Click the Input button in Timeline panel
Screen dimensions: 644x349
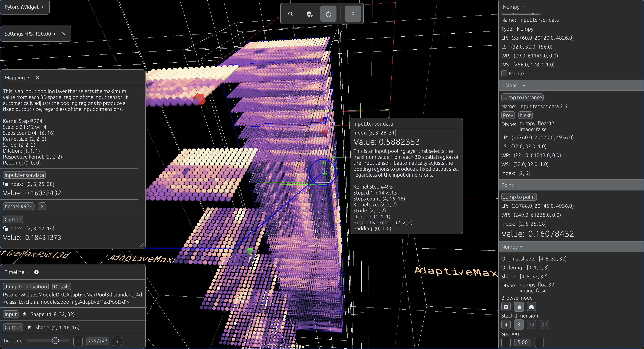(x=11, y=314)
